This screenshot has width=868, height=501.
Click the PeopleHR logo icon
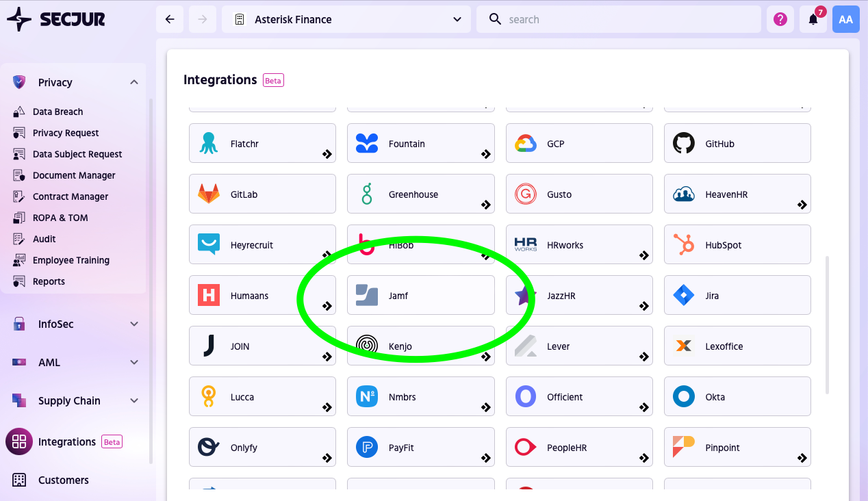click(x=525, y=448)
